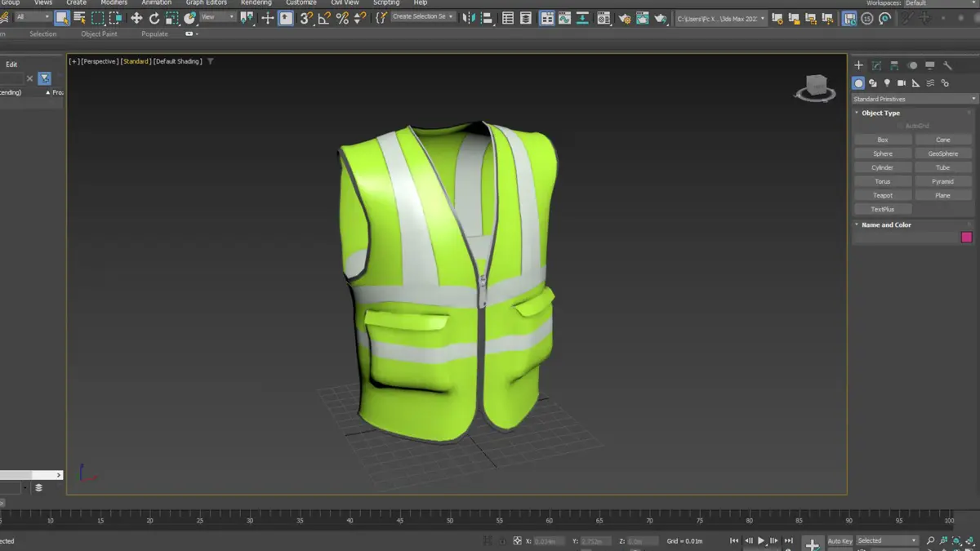Toggle Angle Snap on
This screenshot has height=551, width=980.
(x=324, y=18)
